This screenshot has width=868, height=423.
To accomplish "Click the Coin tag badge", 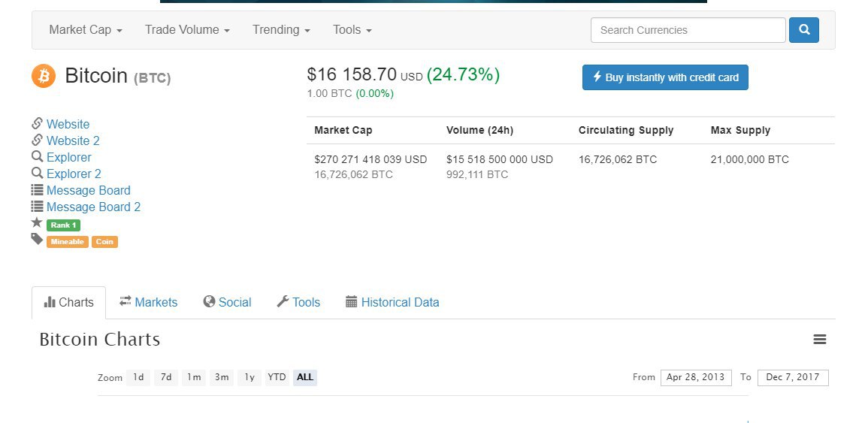I will (104, 242).
